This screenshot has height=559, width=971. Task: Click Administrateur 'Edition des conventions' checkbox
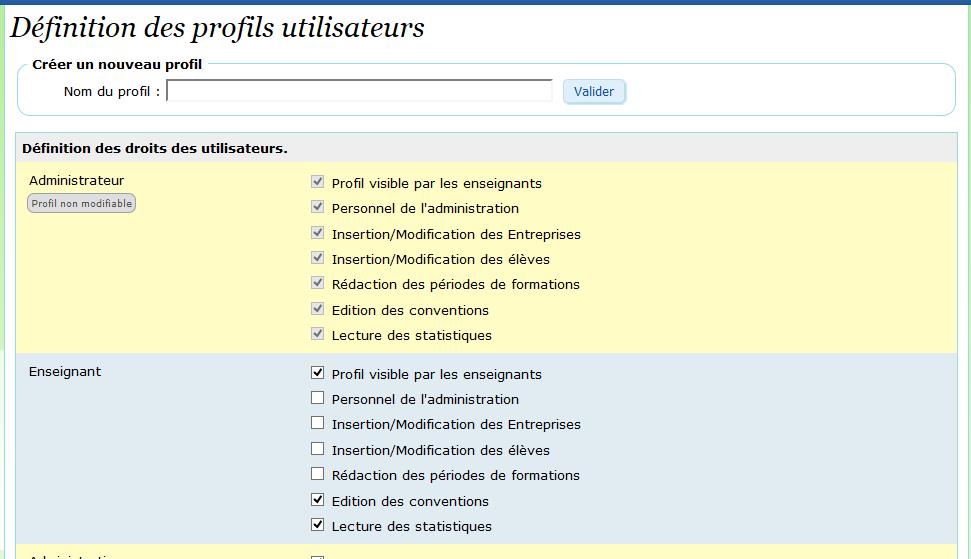click(x=318, y=309)
